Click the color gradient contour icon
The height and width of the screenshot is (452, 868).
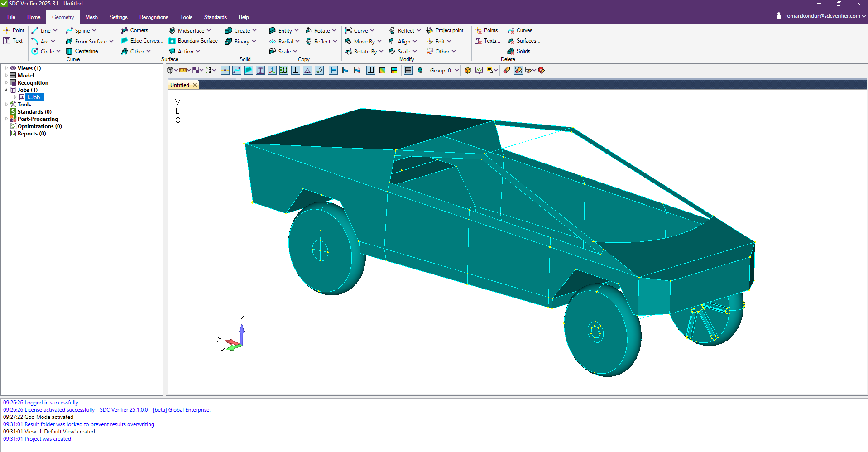point(383,70)
